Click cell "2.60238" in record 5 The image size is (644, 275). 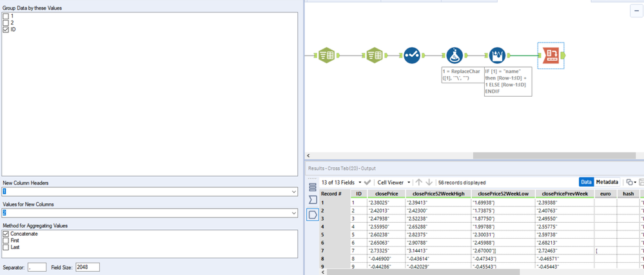[386, 234]
